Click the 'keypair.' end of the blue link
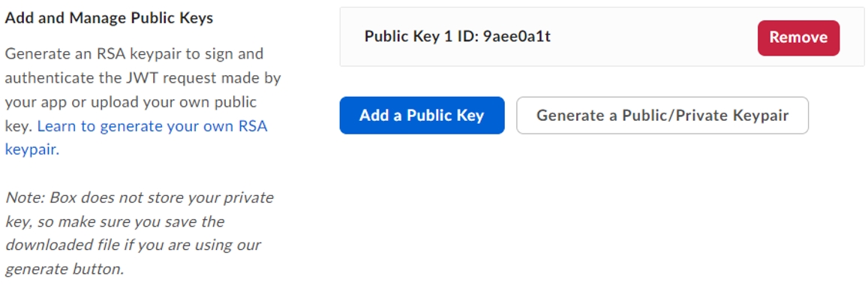 click(x=32, y=149)
